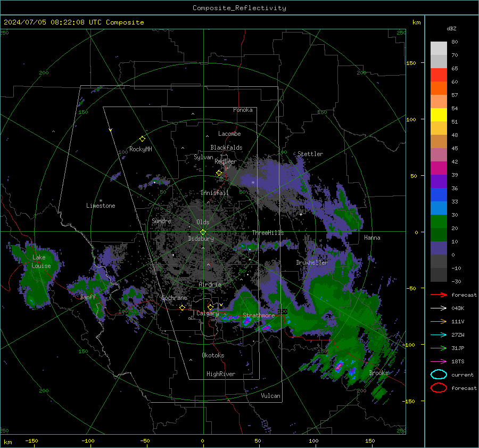Click the Sundre city label
479x448 pixels.
coord(161,221)
